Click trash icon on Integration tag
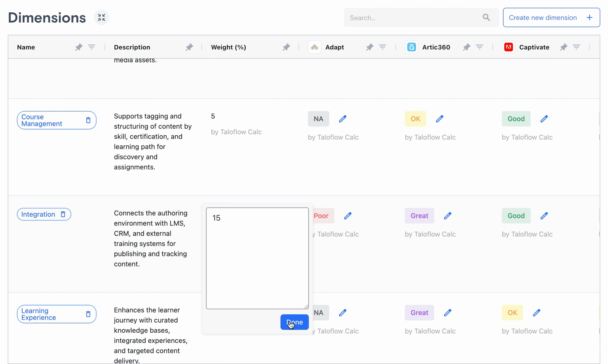 click(63, 214)
